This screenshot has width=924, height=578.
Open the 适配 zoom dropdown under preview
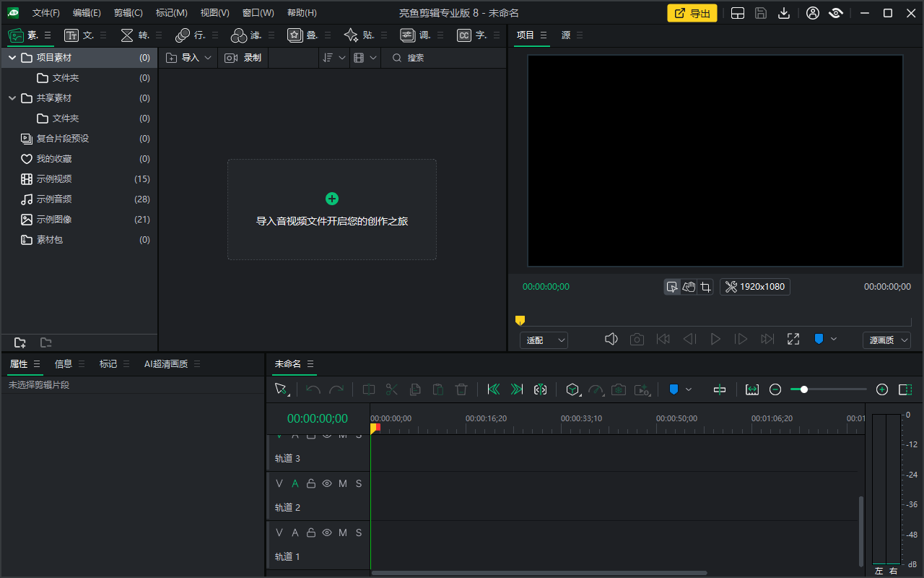[544, 340]
